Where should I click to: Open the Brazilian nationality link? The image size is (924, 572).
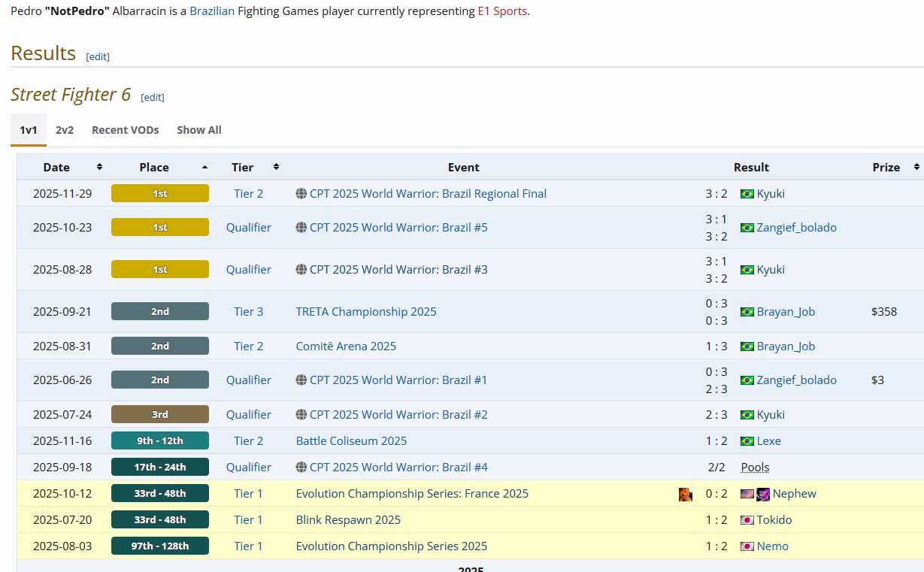pos(212,11)
